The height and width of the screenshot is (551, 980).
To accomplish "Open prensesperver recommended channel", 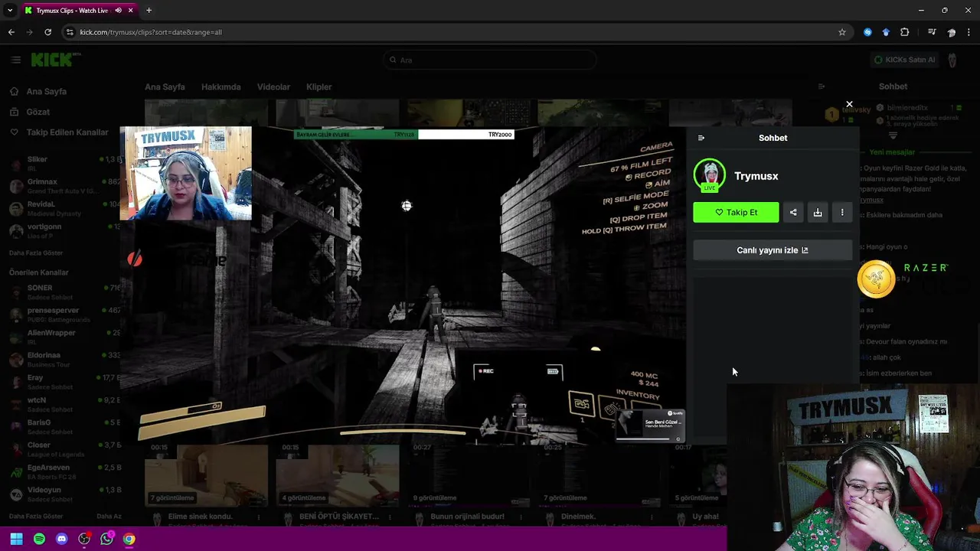I will pyautogui.click(x=65, y=314).
